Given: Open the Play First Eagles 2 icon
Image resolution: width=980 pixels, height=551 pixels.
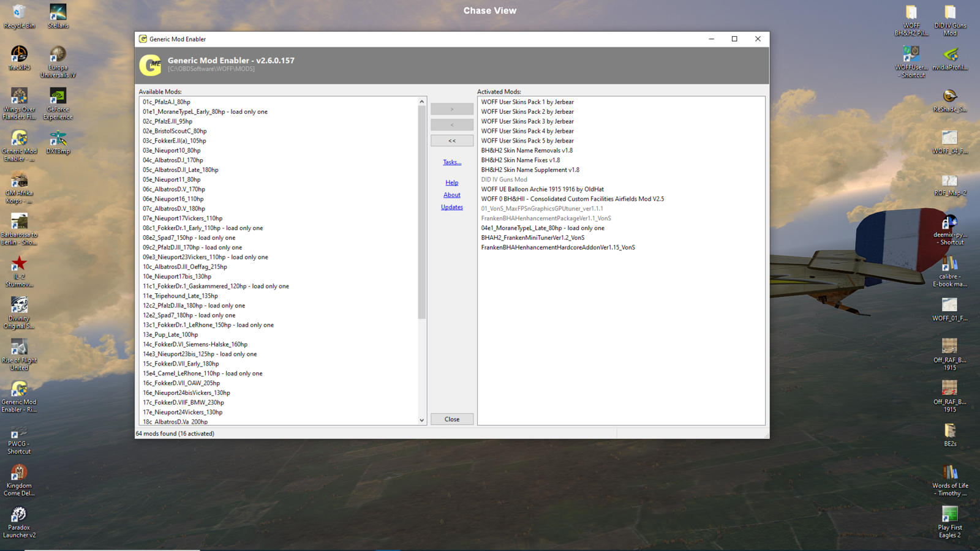Looking at the screenshot, I should (950, 522).
